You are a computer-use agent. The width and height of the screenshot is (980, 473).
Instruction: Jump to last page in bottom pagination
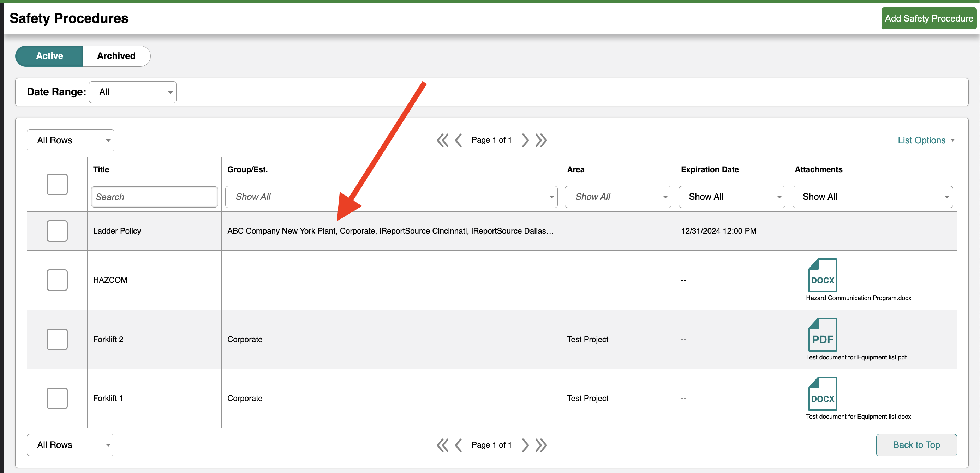(541, 445)
